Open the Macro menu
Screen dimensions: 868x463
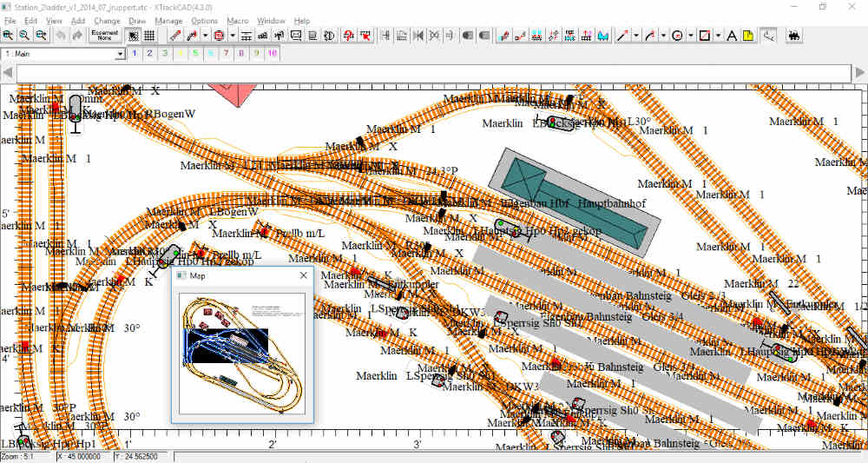pos(238,21)
